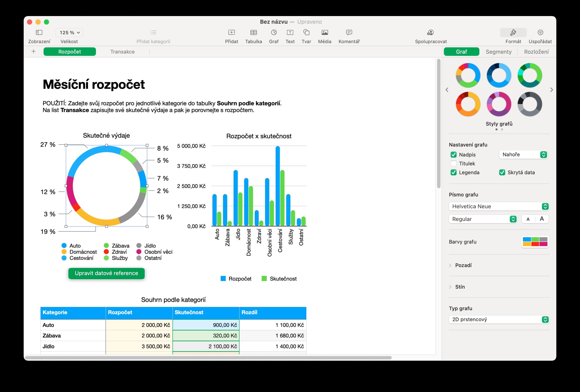Insert a table with Tabulka icon
The image size is (580, 392).
[253, 32]
